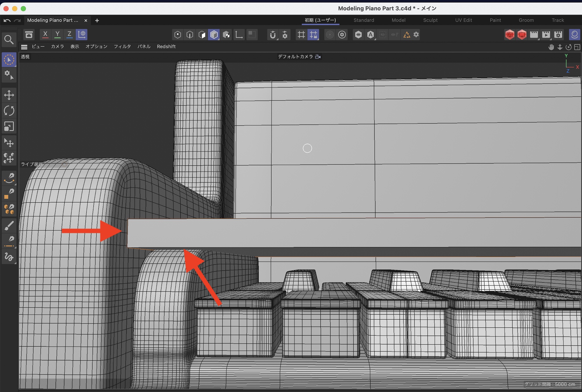Open Render Settings clapperboard gear

558,35
